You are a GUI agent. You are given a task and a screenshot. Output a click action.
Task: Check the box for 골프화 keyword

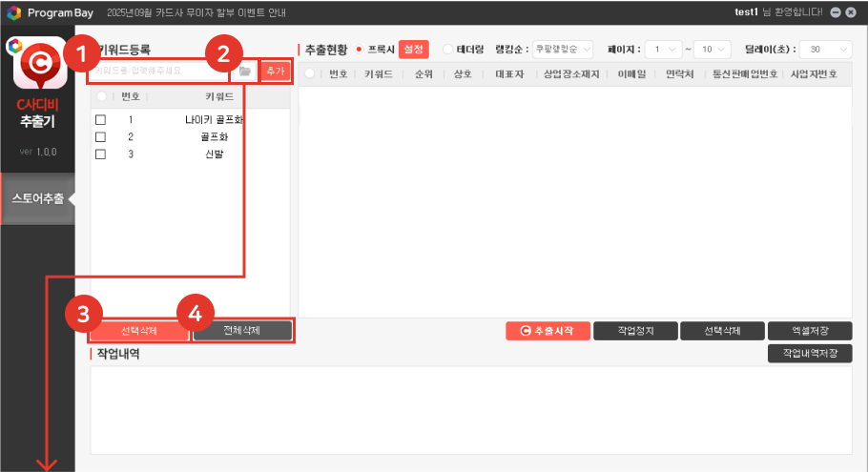coord(100,137)
